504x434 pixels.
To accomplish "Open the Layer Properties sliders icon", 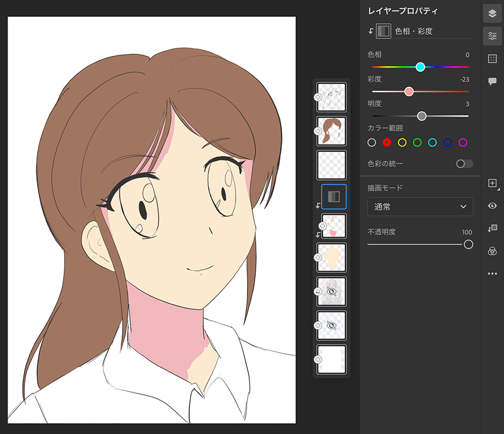I will coord(492,36).
